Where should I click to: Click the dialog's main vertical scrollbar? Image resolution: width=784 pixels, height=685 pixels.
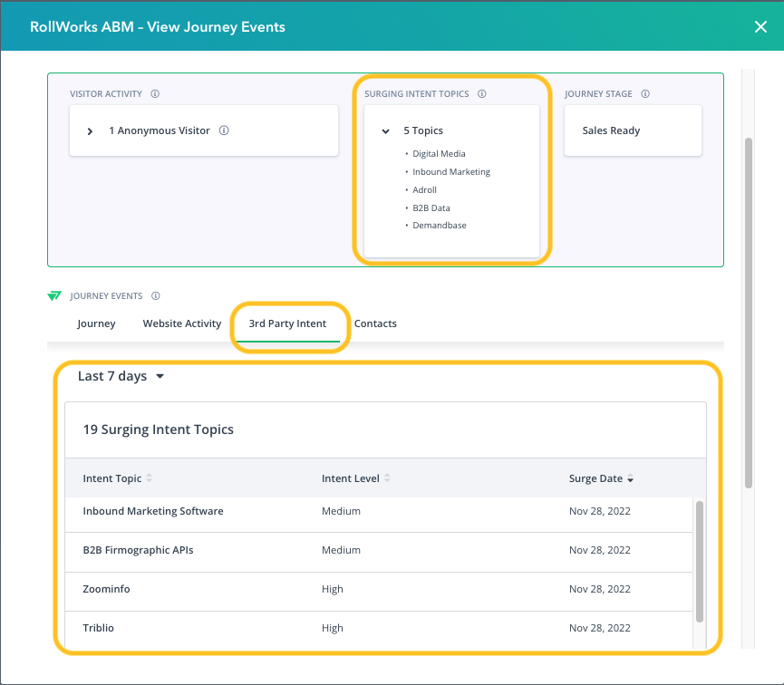(749, 313)
